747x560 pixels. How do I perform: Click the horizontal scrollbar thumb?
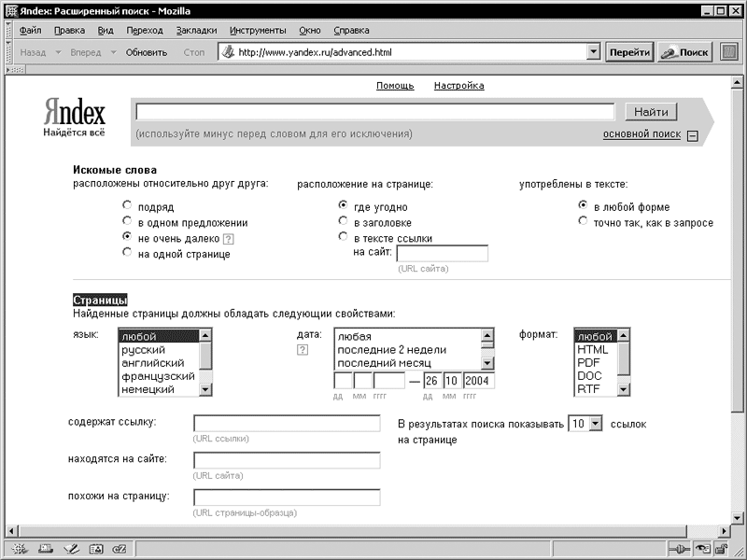352,530
